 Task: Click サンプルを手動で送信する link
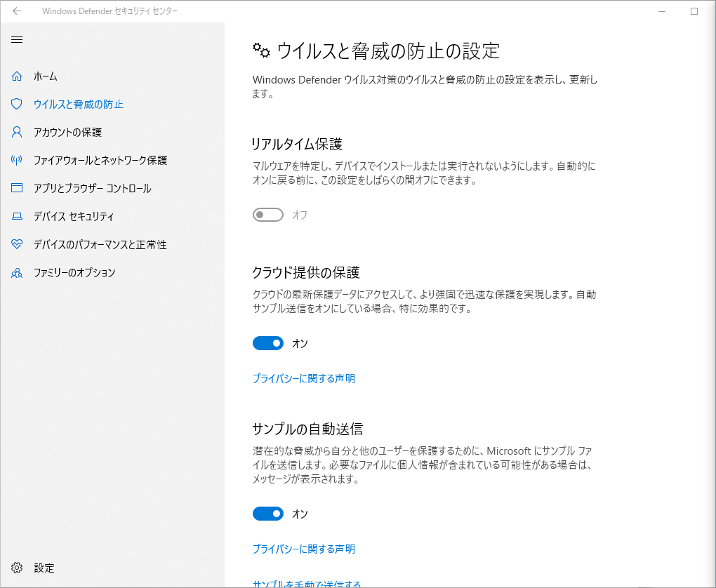pos(306,584)
